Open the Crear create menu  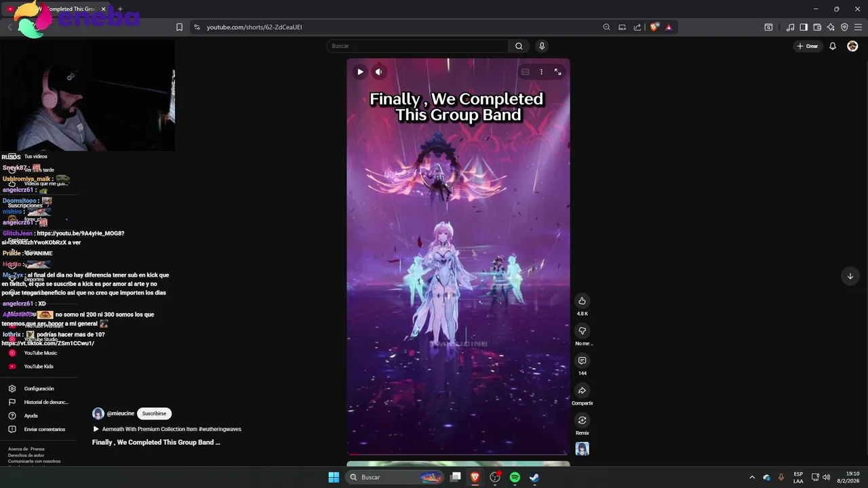click(x=807, y=46)
